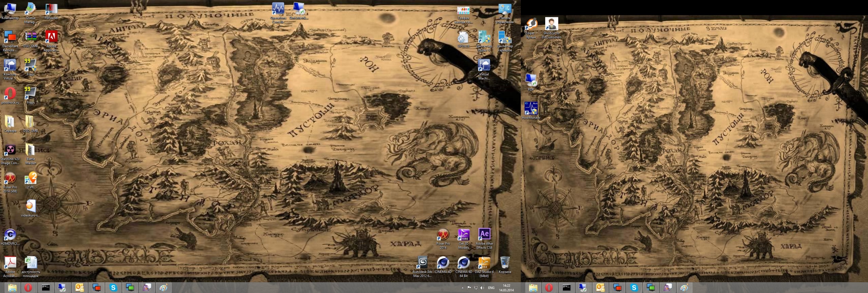Click Opera on the right monitor's taskbar
The width and height of the screenshot is (868, 293).
(x=549, y=288)
